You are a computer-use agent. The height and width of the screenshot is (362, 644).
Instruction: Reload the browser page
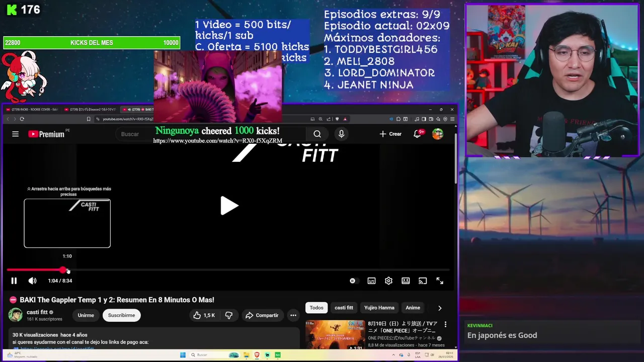[x=22, y=119]
